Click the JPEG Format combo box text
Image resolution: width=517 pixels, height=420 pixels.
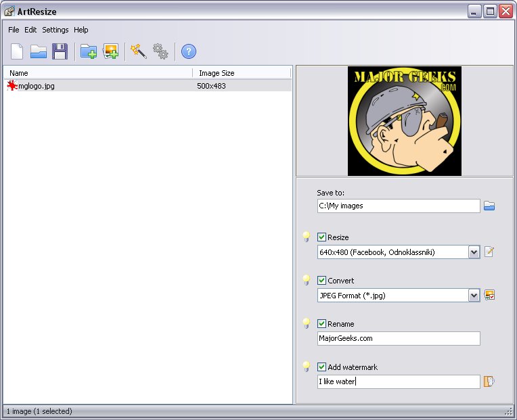tap(352, 296)
